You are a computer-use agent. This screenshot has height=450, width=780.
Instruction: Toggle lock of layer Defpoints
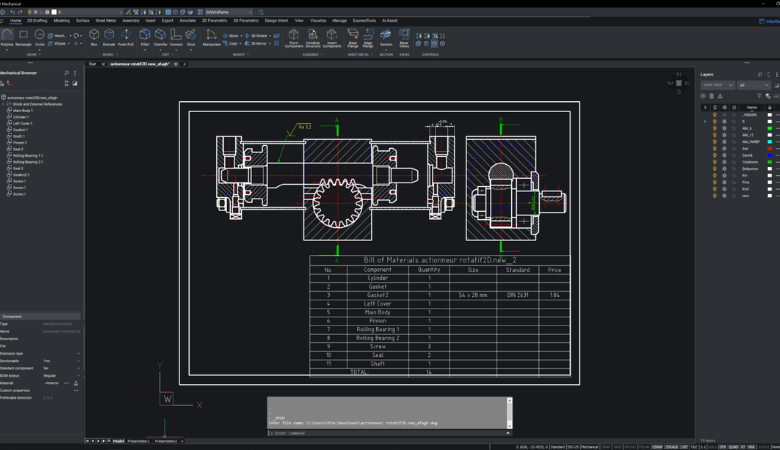[734, 169]
